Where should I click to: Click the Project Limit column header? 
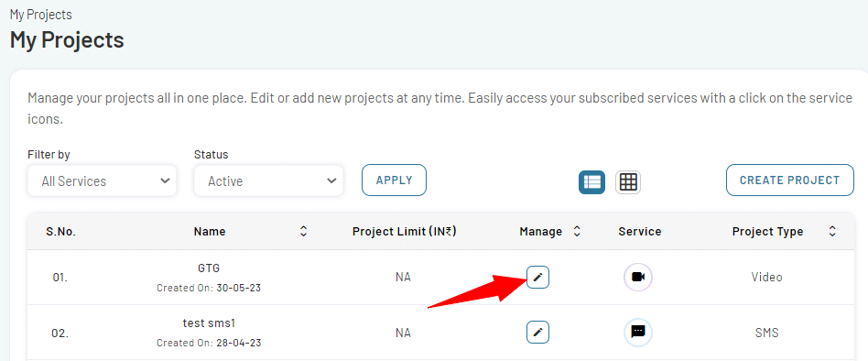coord(404,232)
